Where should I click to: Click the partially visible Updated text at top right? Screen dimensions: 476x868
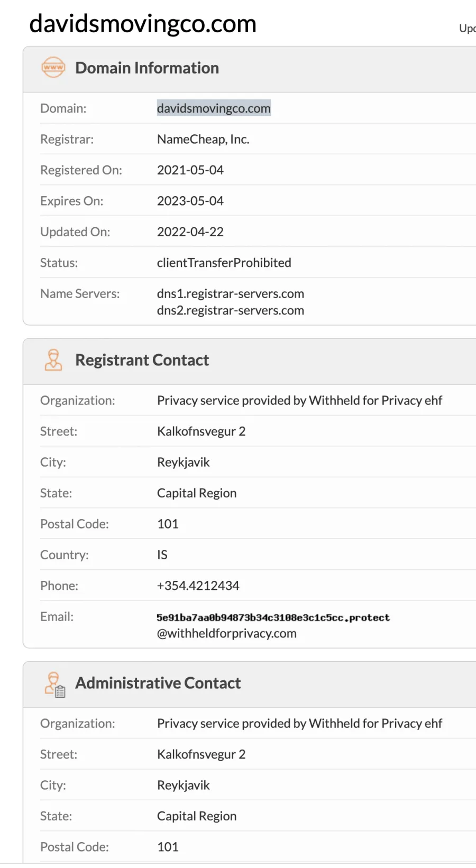[x=468, y=29]
